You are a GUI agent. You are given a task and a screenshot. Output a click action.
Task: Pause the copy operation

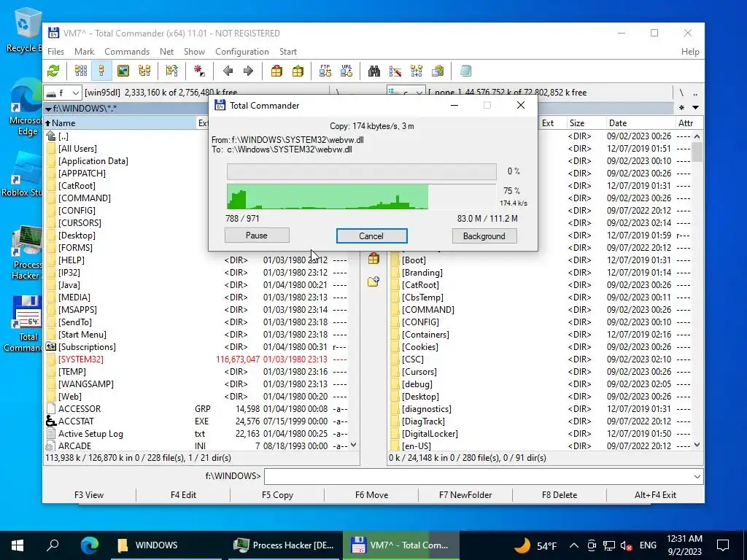pyautogui.click(x=257, y=236)
